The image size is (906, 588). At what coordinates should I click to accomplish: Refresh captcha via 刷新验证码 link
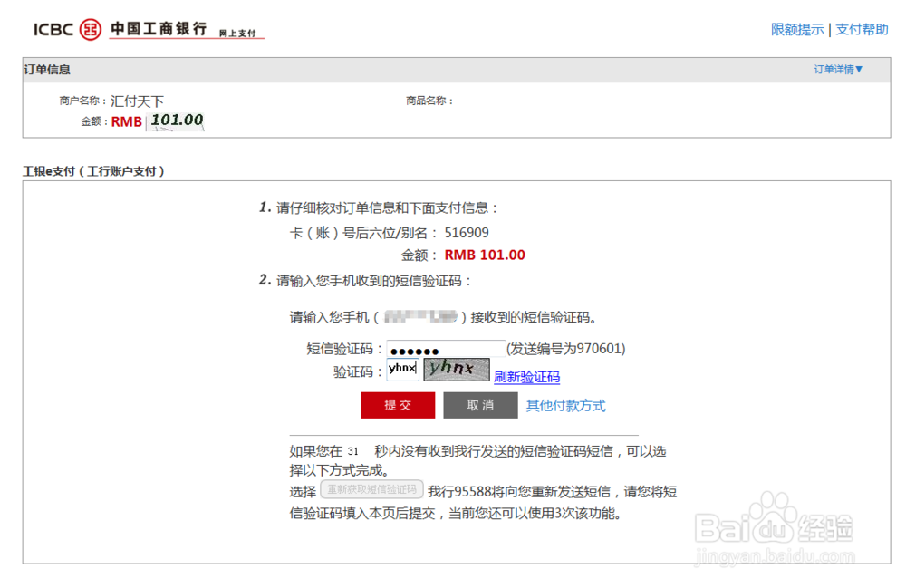pyautogui.click(x=526, y=377)
